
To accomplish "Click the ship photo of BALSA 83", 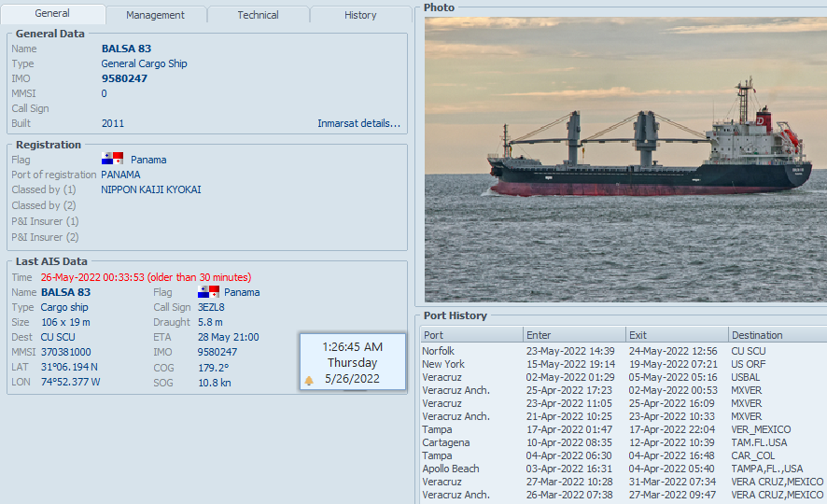I will 625,160.
